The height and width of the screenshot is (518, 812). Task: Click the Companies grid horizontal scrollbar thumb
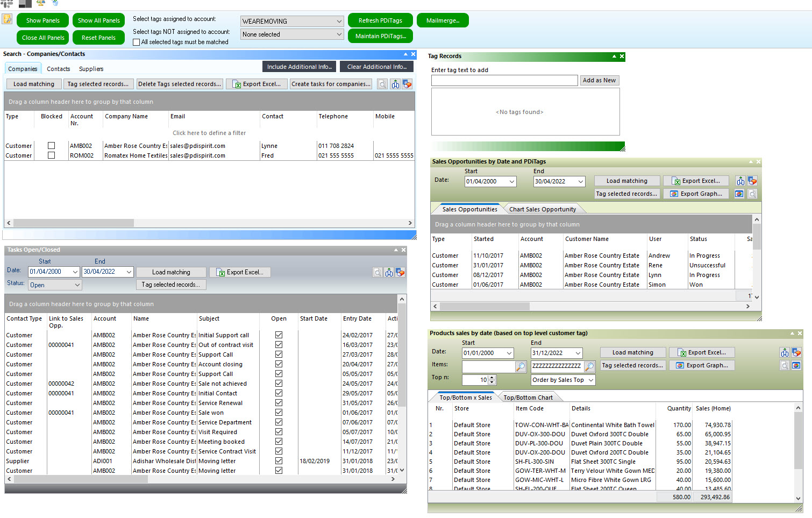click(73, 223)
